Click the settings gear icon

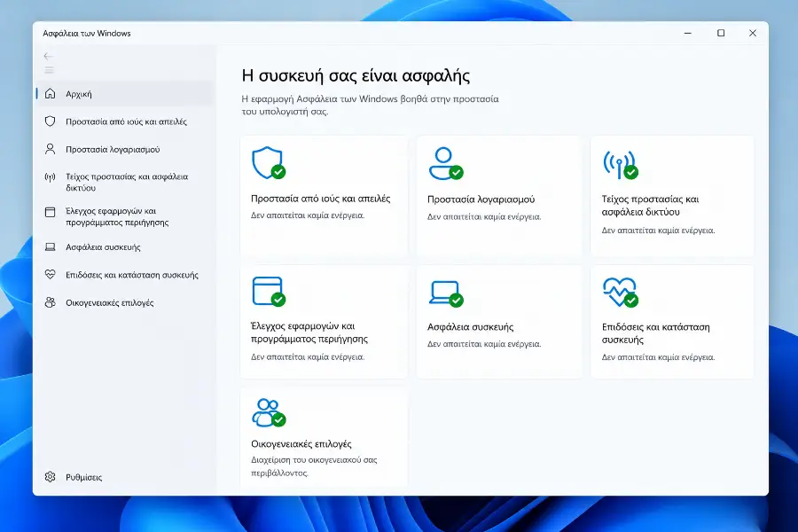click(x=50, y=477)
